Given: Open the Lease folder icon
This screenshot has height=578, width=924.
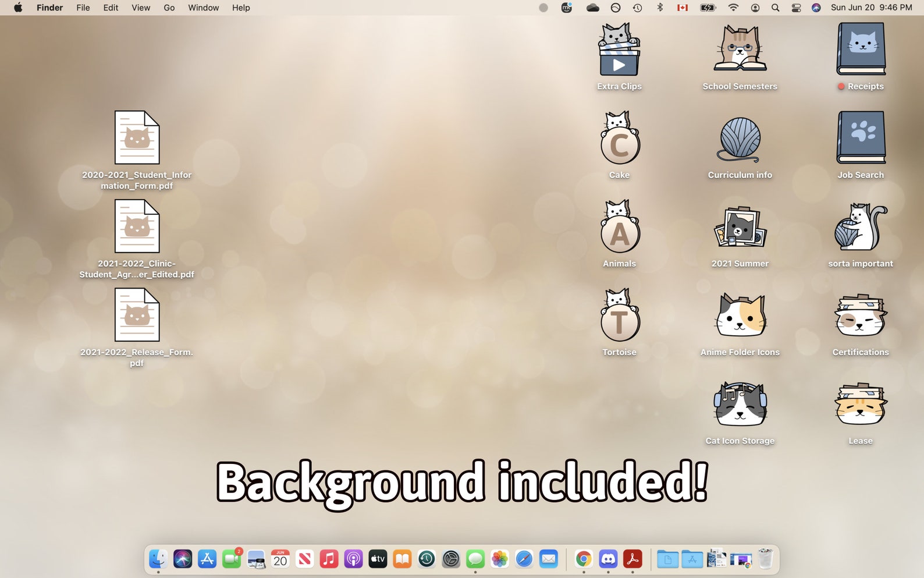Looking at the screenshot, I should pos(861,404).
